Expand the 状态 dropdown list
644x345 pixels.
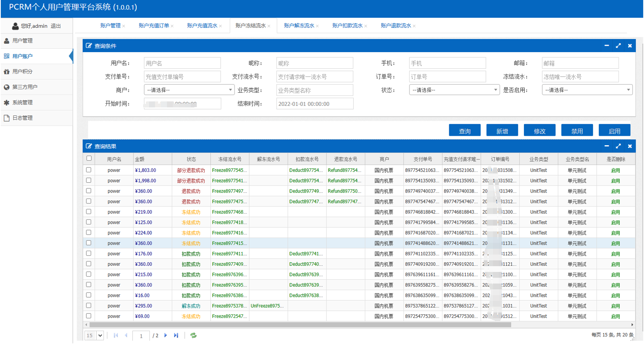click(454, 90)
